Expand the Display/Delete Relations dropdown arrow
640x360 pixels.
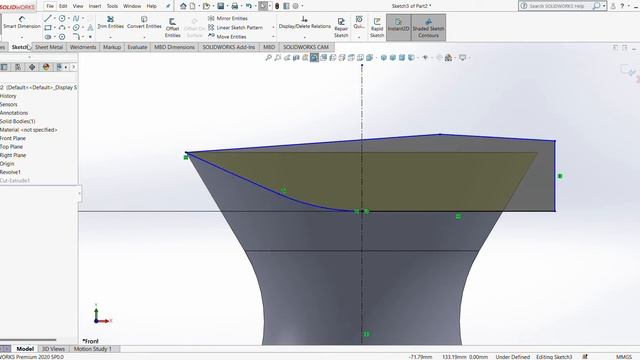[x=304, y=37]
